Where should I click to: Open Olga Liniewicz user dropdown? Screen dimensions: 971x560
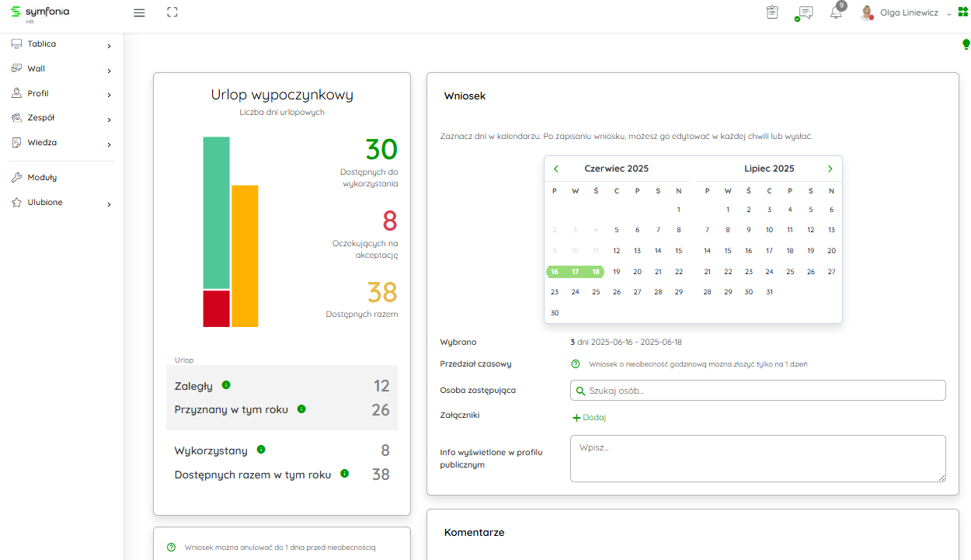point(909,13)
